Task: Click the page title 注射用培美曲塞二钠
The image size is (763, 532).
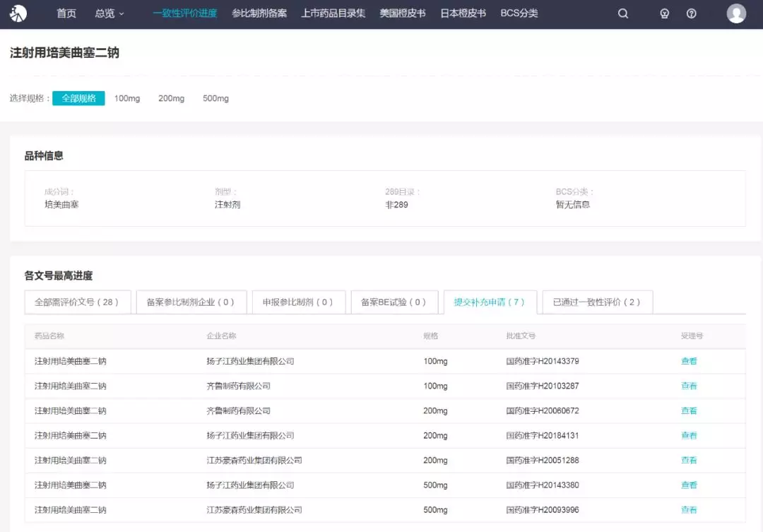Action: 64,52
